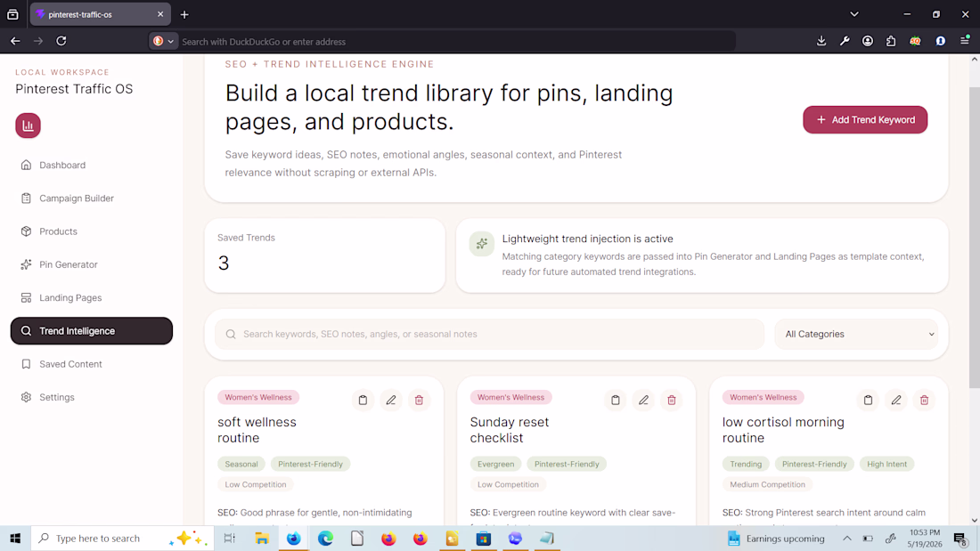
Task: Click the Women's Wellness badge on Sunday reset card
Action: (x=510, y=397)
